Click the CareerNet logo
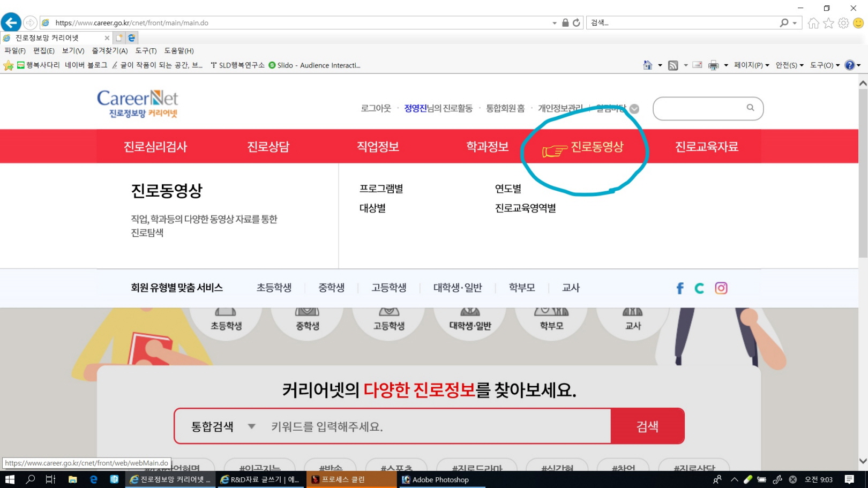The width and height of the screenshot is (868, 488). (x=138, y=104)
